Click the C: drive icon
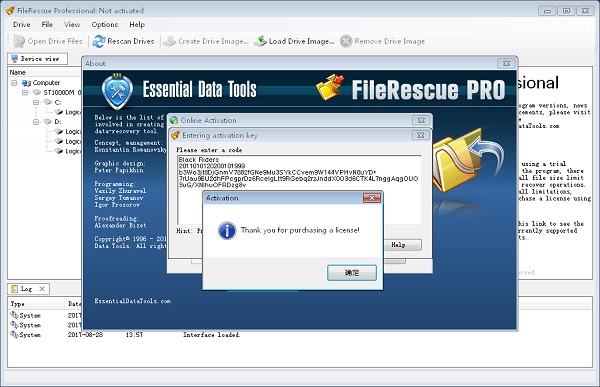 click(x=47, y=102)
